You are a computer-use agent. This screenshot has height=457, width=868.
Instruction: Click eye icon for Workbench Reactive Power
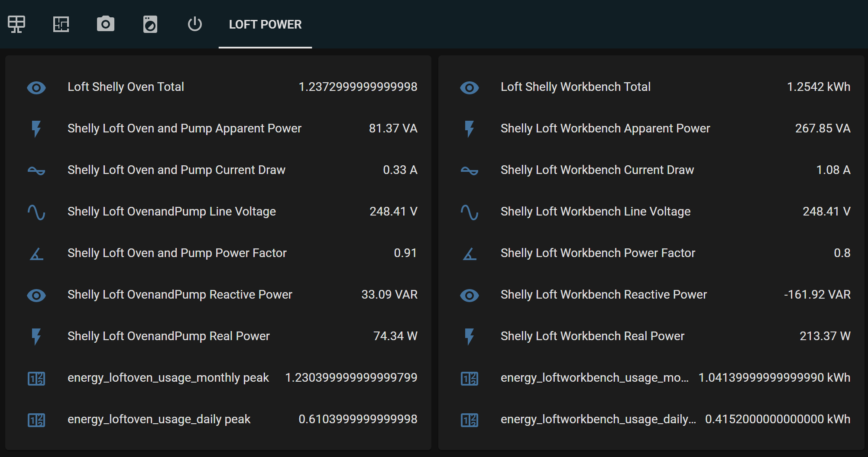(x=470, y=296)
